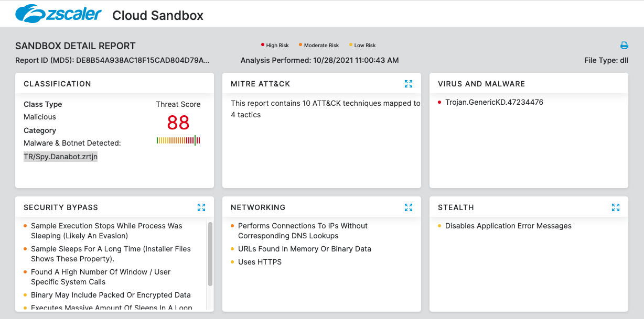The height and width of the screenshot is (319, 644).
Task: Select Uses HTTPS networking item
Action: [260, 262]
